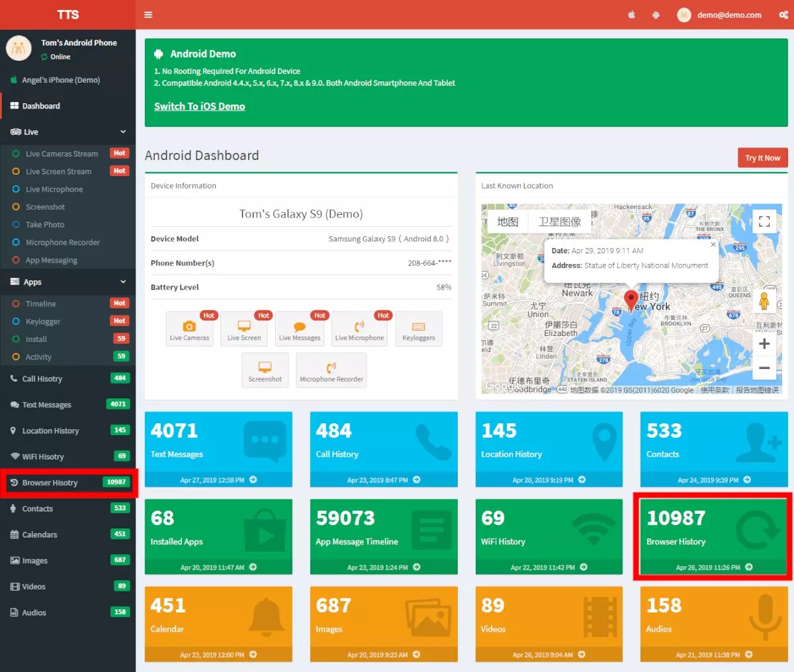Click the Try It Now button
Image resolution: width=794 pixels, height=672 pixels.
click(x=762, y=157)
